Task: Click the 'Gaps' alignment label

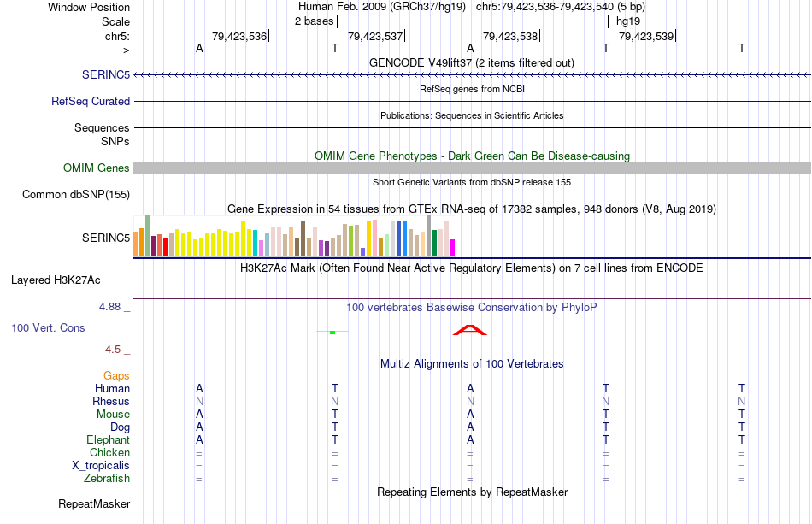Action: (116, 375)
